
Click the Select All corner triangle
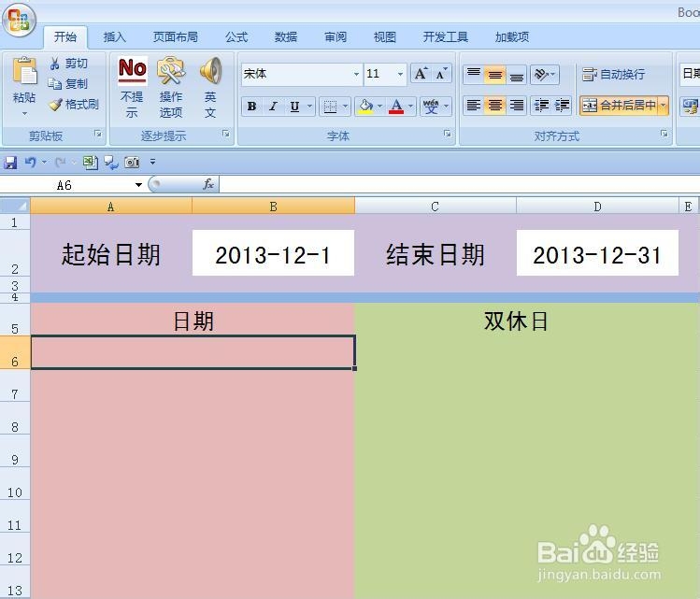[x=15, y=206]
